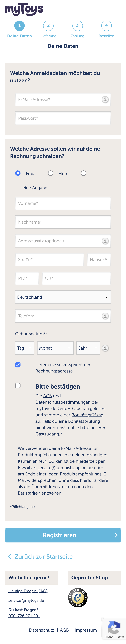126x644 pixels.
Task: Open the Häufige Fragen (FAQ) link
Action: pyautogui.click(x=28, y=591)
